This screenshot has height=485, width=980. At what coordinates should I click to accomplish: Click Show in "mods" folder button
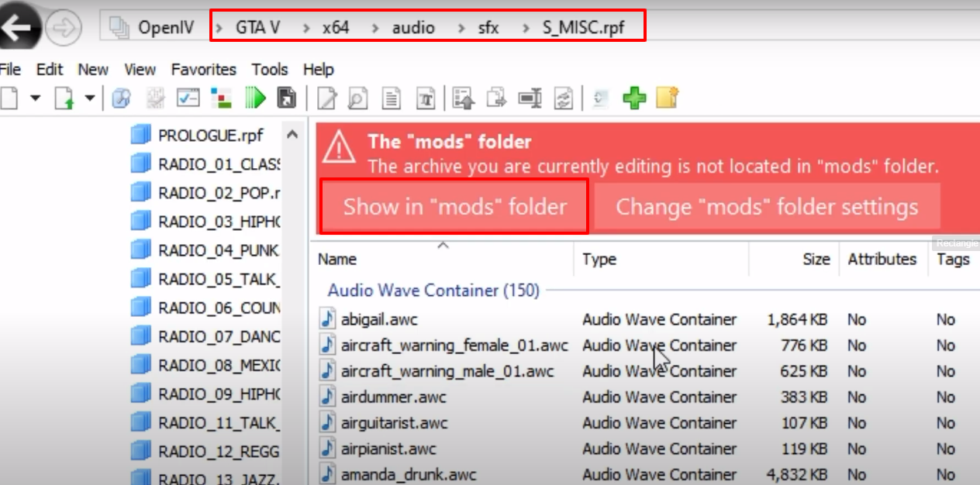pyautogui.click(x=455, y=207)
